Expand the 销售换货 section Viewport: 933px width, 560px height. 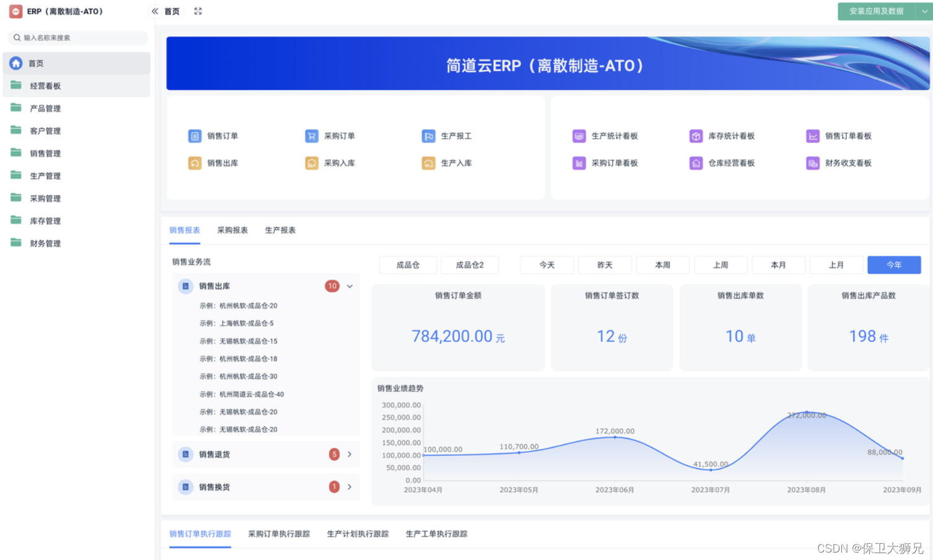[x=349, y=487]
